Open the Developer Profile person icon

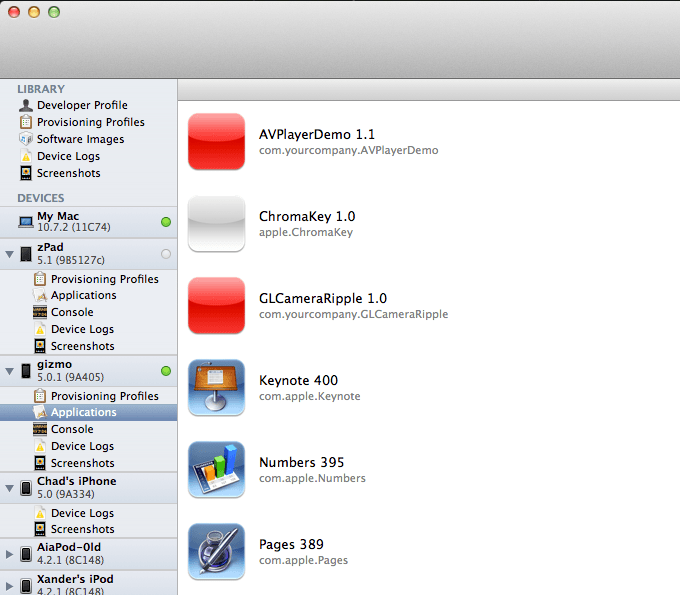(26, 105)
